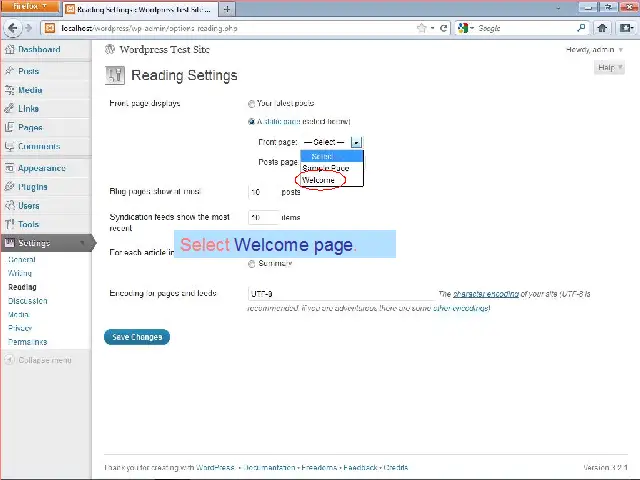Screen dimensions: 640x480
Task: Choose the highlighted Select option
Action: click(x=331, y=156)
